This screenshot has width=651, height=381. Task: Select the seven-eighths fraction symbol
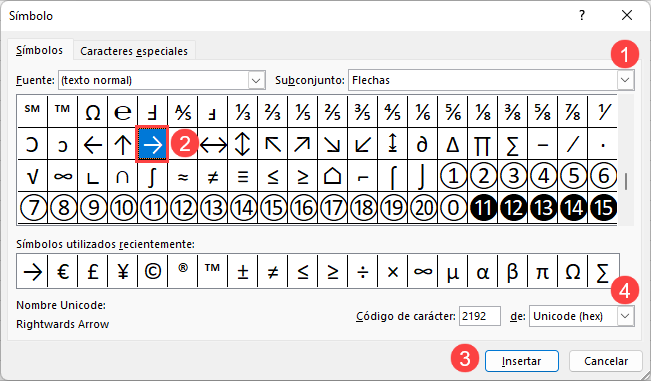pos(573,112)
